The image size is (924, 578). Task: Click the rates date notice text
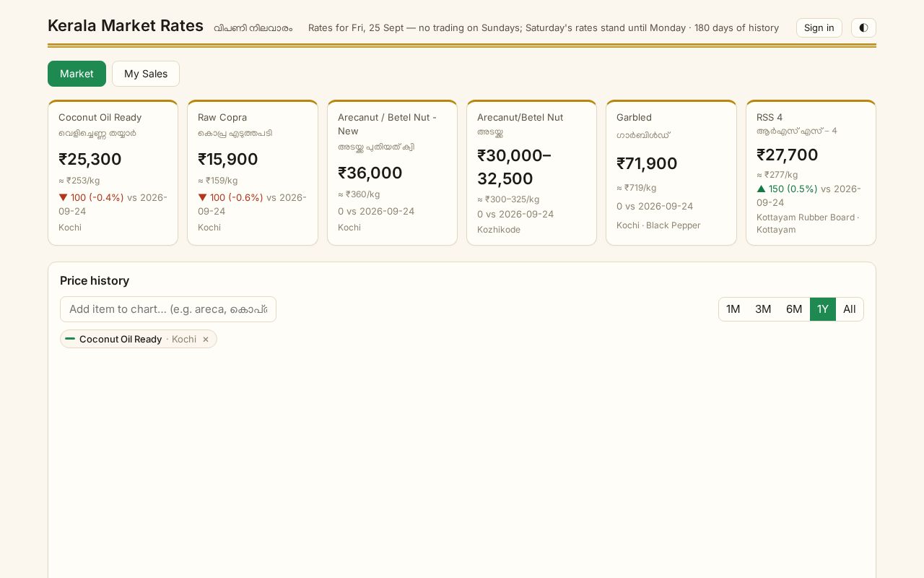544,27
